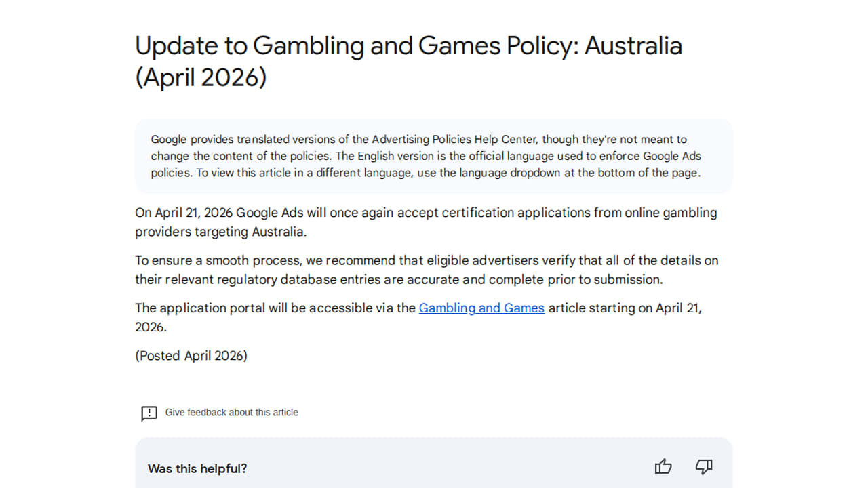Click the Gambling and Games link
Screen dimensions: 868x488
(x=481, y=308)
